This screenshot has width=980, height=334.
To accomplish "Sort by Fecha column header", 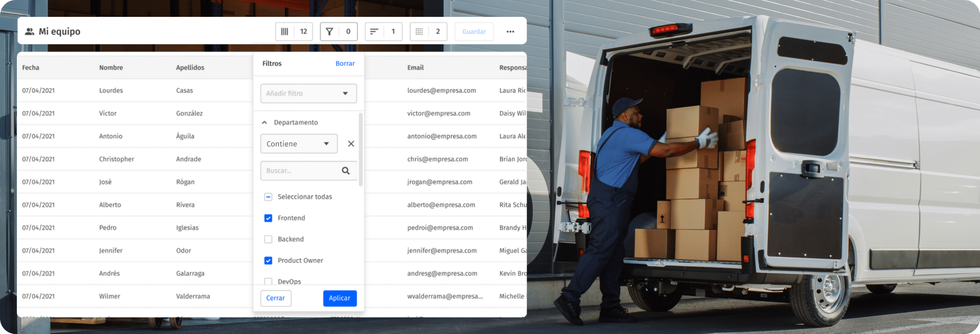I will (x=31, y=67).
